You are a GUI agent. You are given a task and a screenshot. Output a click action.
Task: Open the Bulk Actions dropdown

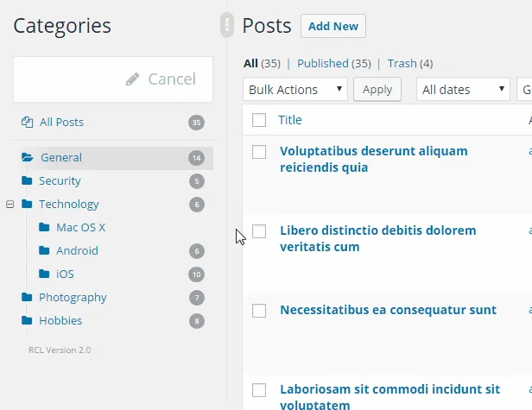click(x=295, y=90)
